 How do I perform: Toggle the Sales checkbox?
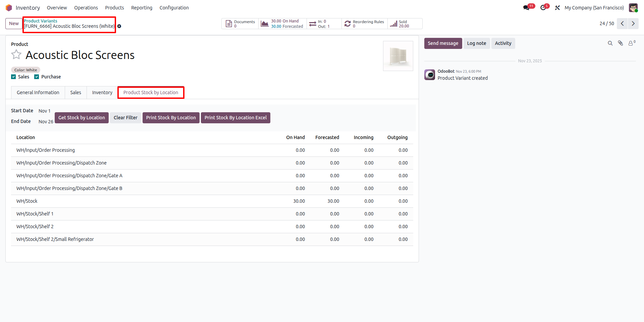13,77
